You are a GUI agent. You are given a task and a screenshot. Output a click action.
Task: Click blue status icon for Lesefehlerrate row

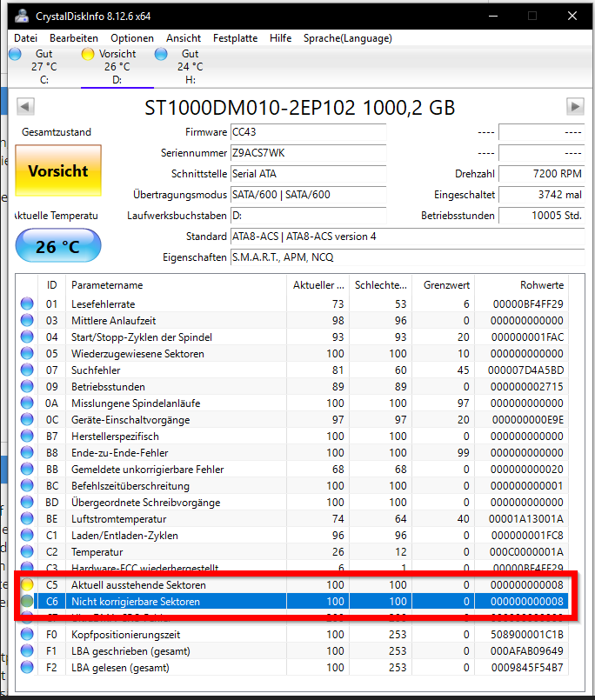tap(27, 303)
